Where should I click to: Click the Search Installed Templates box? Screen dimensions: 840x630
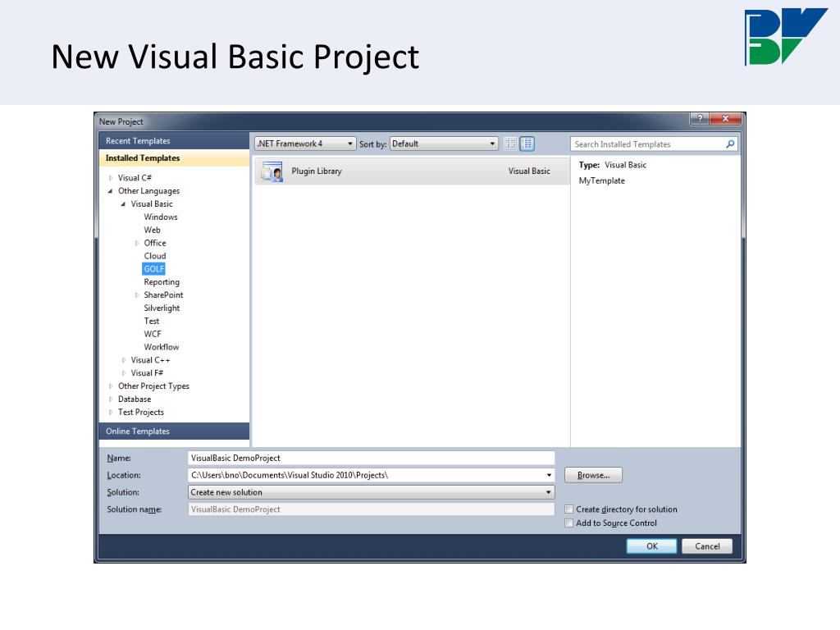pos(654,144)
